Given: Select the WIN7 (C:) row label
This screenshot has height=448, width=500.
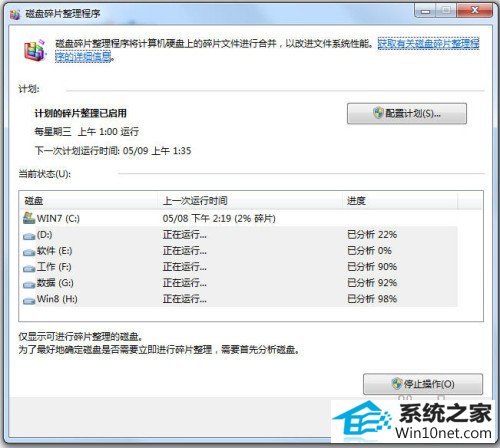Looking at the screenshot, I should tap(58, 219).
